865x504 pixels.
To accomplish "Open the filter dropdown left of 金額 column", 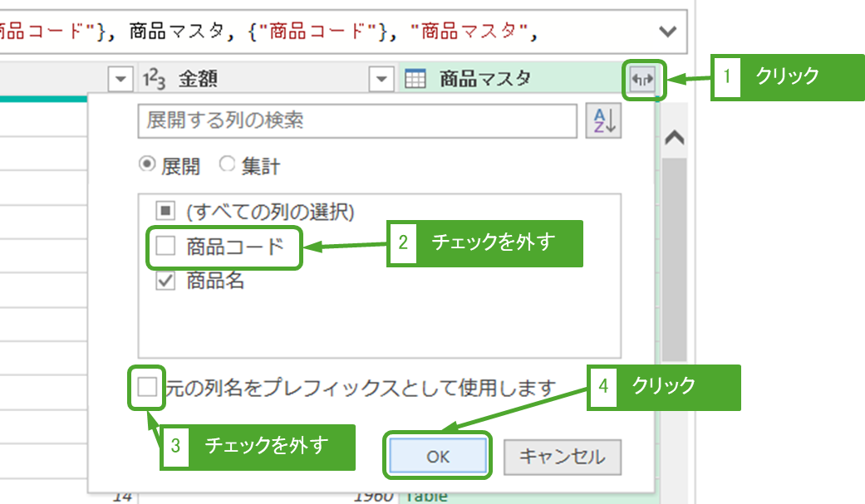I will (x=121, y=80).
